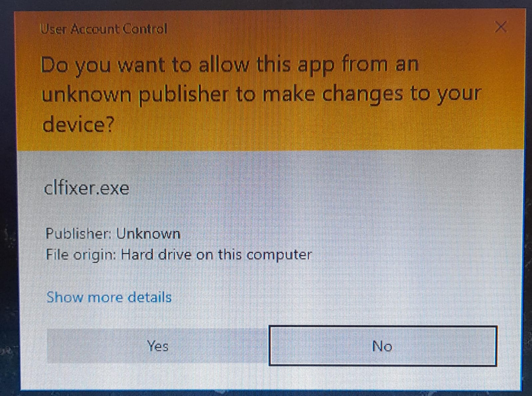Open the Show more details link

tap(109, 297)
